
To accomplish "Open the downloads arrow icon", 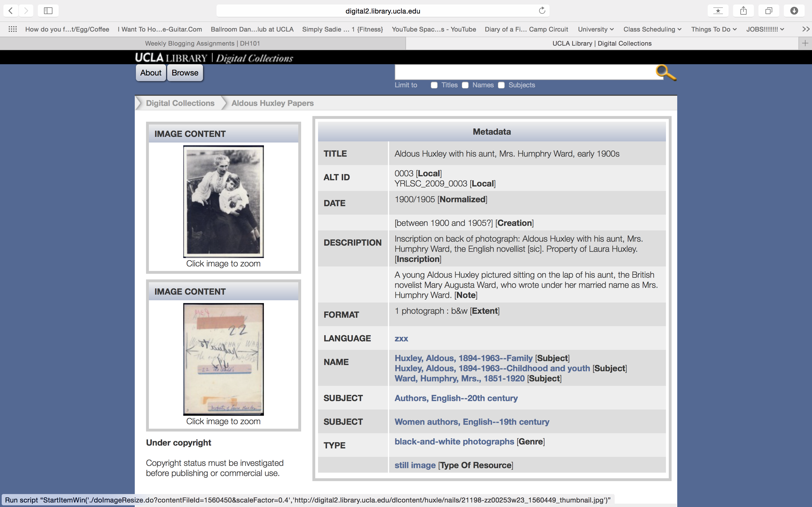I will (794, 11).
